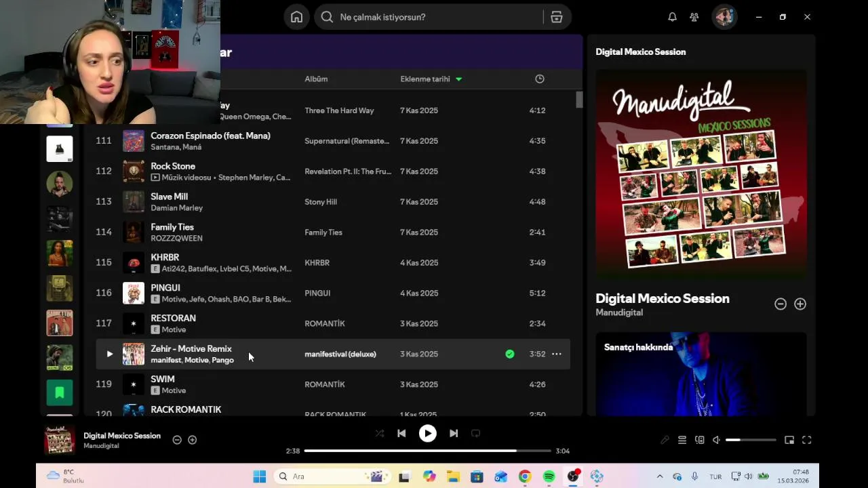Image resolution: width=868 pixels, height=488 pixels.
Task: Sort by Eklenme tarihi column
Action: [x=431, y=79]
